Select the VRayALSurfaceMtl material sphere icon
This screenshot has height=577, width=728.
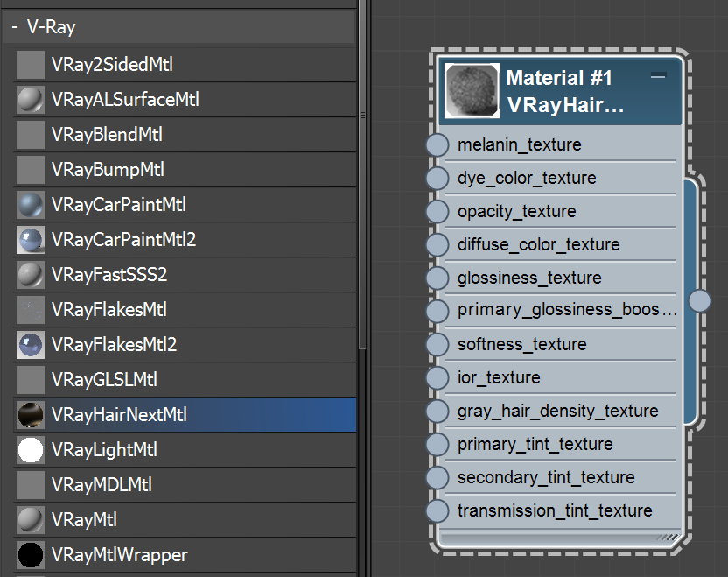(x=30, y=99)
